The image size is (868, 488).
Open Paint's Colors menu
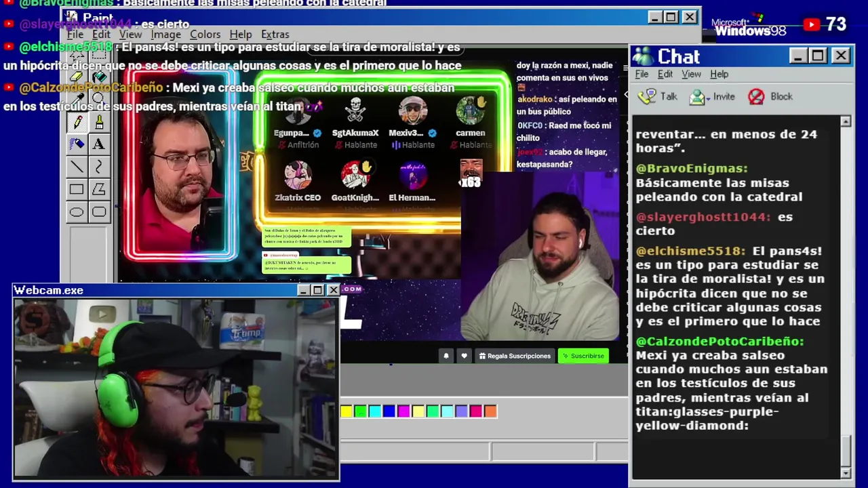coord(205,35)
